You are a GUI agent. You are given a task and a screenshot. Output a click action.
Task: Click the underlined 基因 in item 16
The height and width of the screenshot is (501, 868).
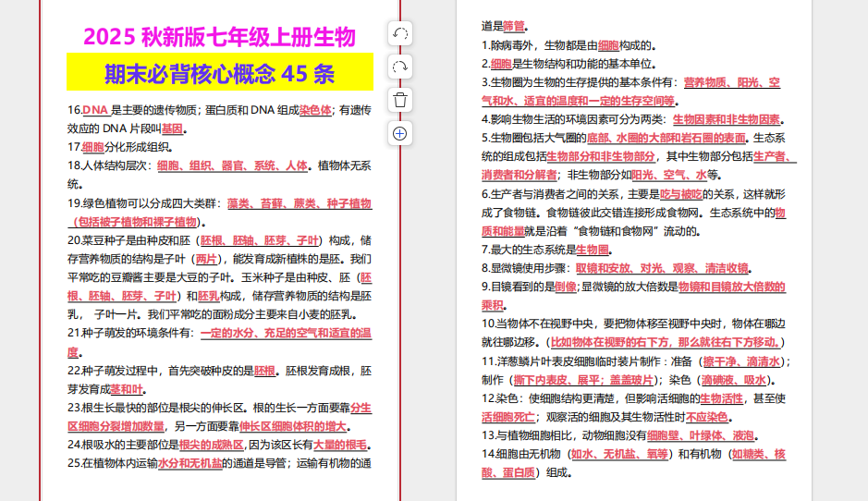pyautogui.click(x=173, y=128)
